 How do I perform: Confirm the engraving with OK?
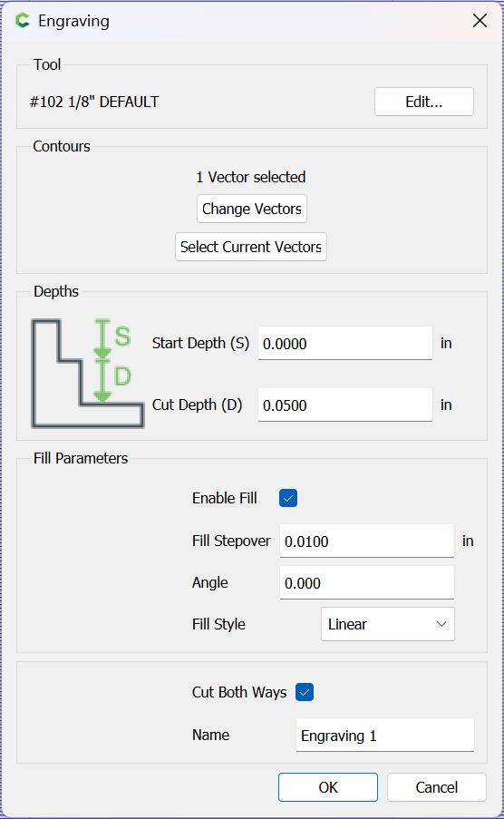click(x=328, y=787)
